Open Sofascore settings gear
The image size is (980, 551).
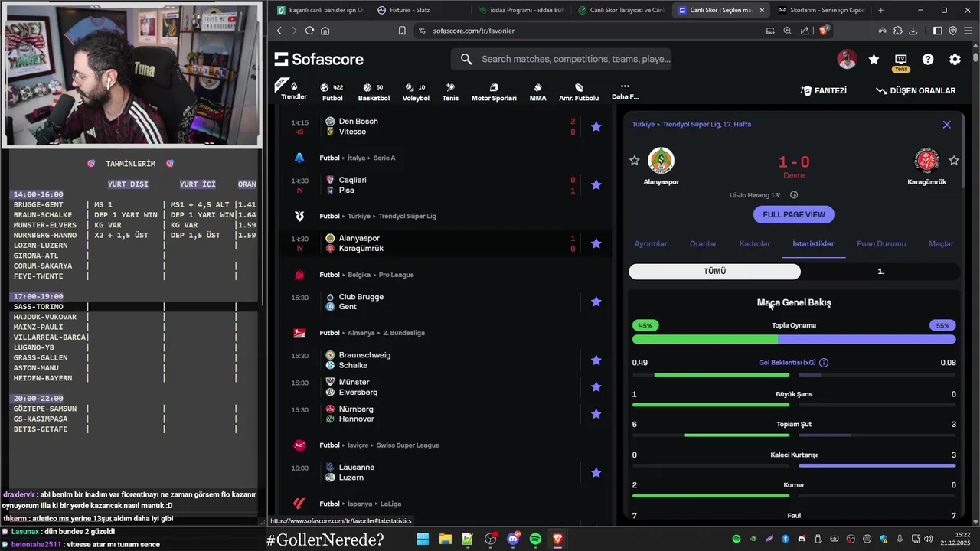pos(955,59)
